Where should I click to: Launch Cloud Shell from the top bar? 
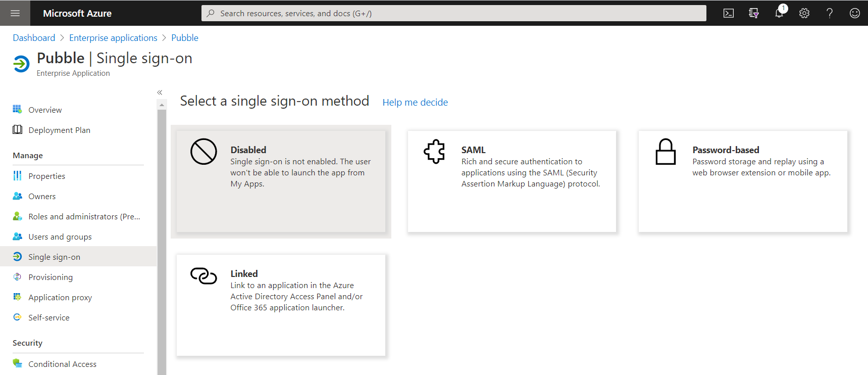click(729, 13)
